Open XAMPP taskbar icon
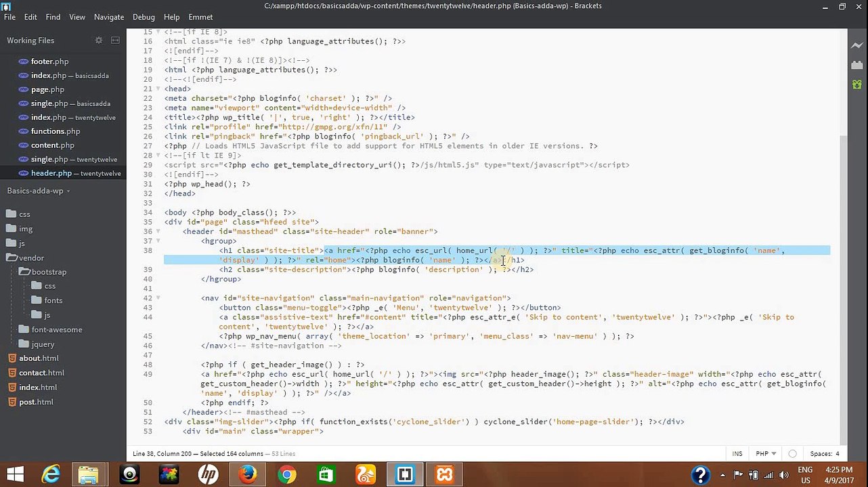The width and height of the screenshot is (868, 487). pos(444,474)
